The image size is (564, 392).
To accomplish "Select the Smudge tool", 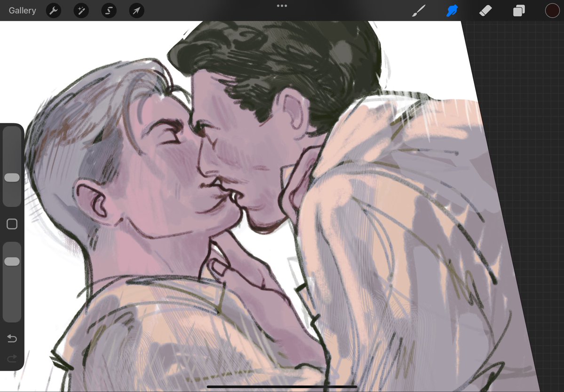I will [x=452, y=11].
